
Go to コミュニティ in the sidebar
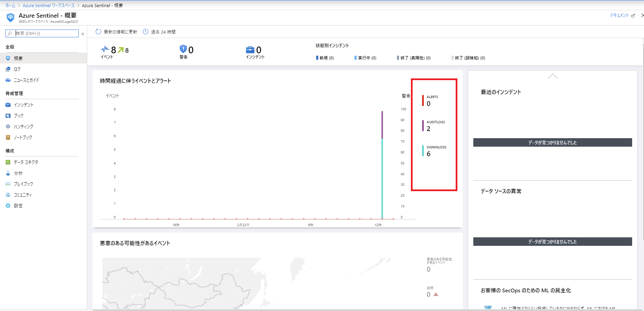click(43, 195)
